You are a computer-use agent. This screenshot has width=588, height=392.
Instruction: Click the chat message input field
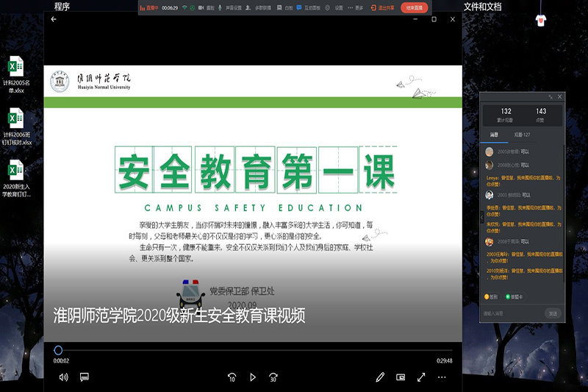511,313
